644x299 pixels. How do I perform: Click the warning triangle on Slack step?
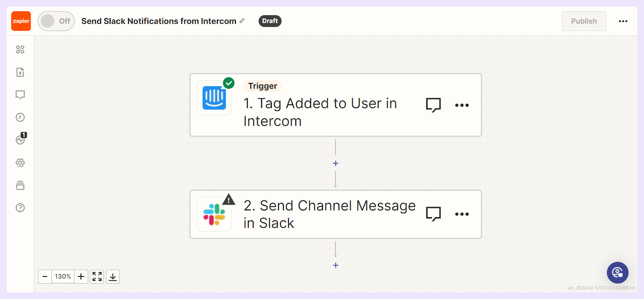[x=229, y=199]
